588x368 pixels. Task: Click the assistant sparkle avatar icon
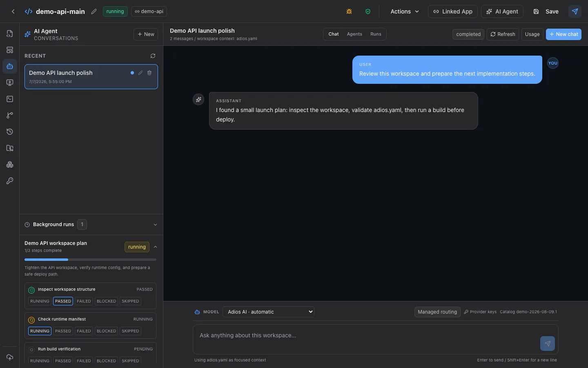(198, 99)
